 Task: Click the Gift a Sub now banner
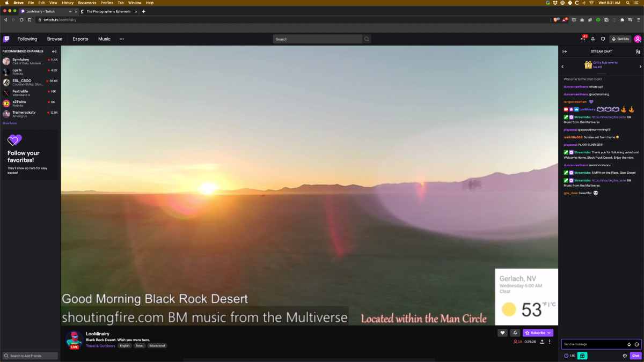click(x=601, y=64)
